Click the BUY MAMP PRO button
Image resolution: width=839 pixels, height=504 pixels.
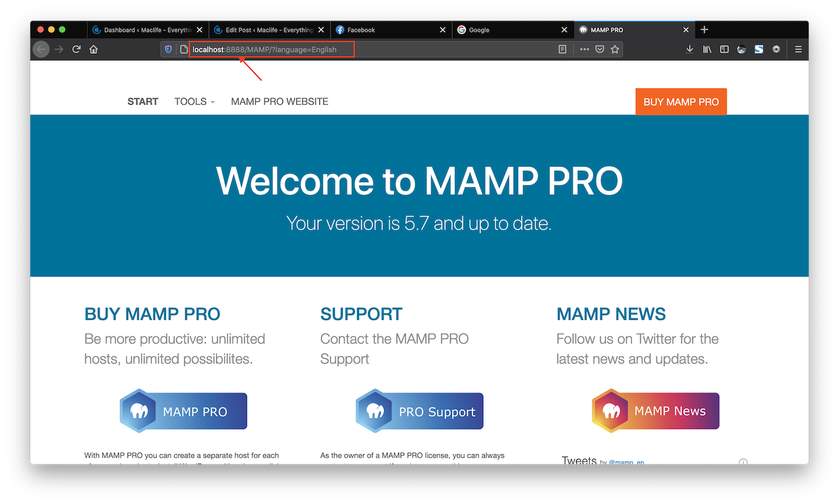pyautogui.click(x=681, y=101)
